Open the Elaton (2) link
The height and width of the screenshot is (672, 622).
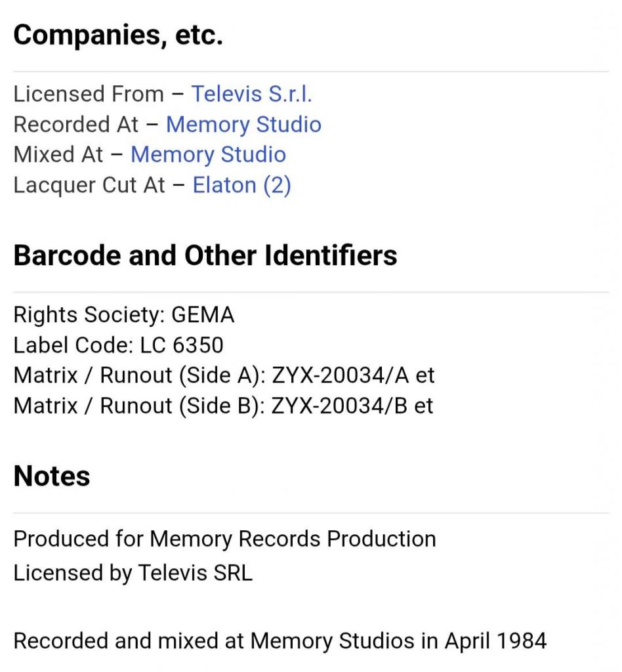[x=241, y=185]
